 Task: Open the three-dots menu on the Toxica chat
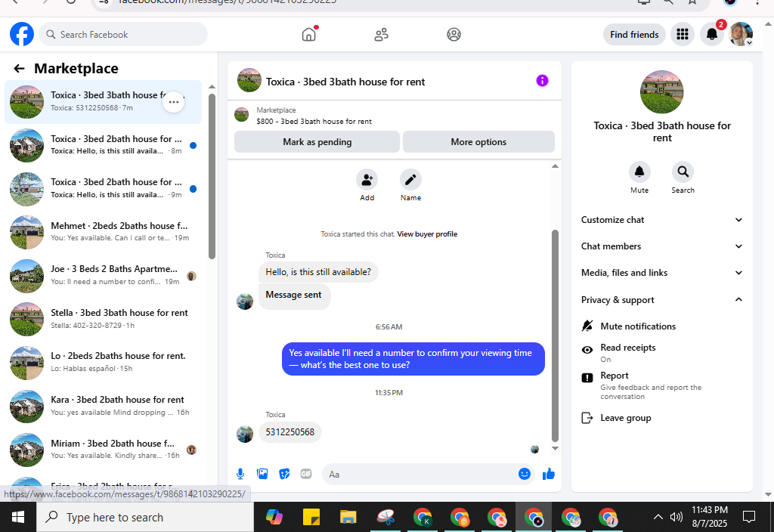pos(173,102)
